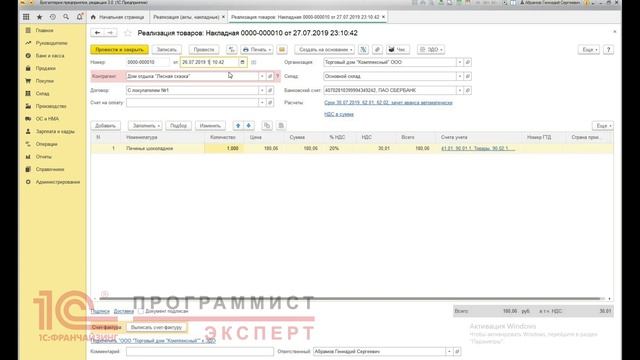Open the date calendar picker
This screenshot has width=640, height=360.
(x=242, y=62)
